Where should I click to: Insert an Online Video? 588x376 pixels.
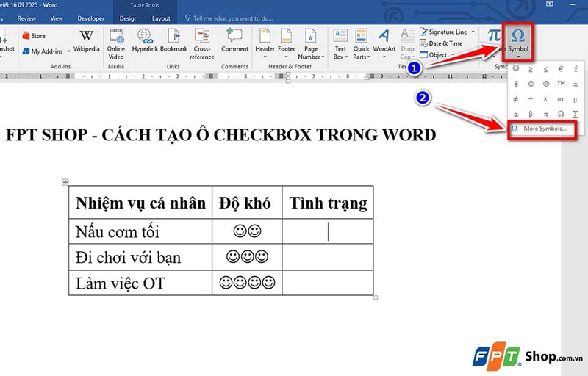[x=116, y=44]
